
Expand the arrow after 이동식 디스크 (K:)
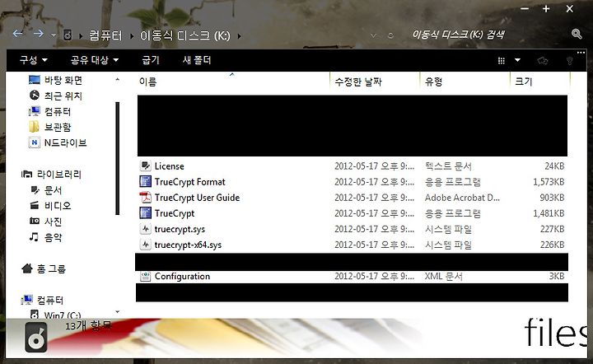click(x=239, y=36)
